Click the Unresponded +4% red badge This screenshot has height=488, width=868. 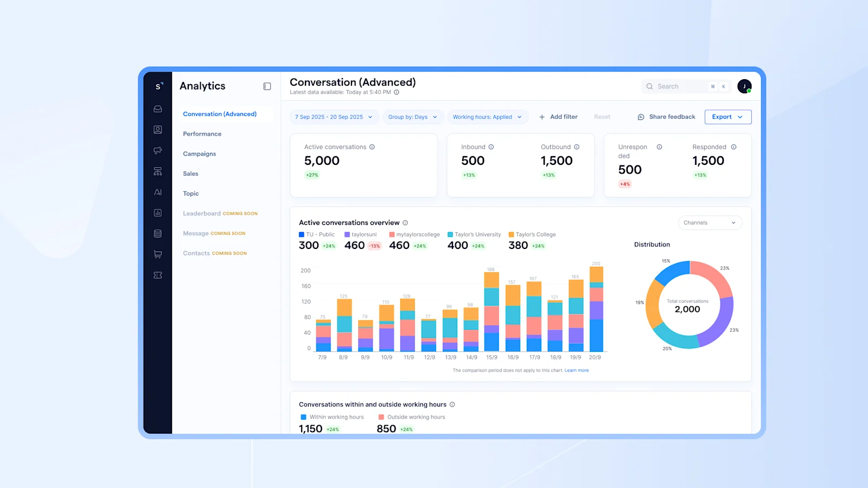pyautogui.click(x=625, y=184)
